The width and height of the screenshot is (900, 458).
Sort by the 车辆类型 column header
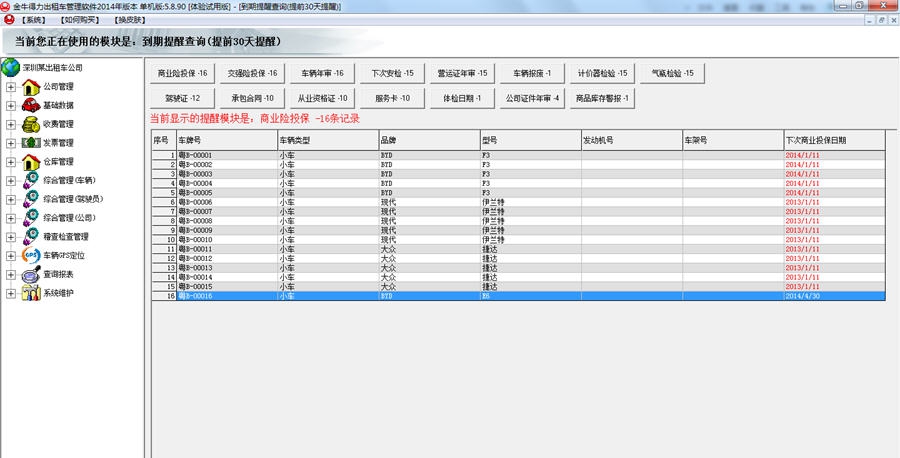coord(328,140)
